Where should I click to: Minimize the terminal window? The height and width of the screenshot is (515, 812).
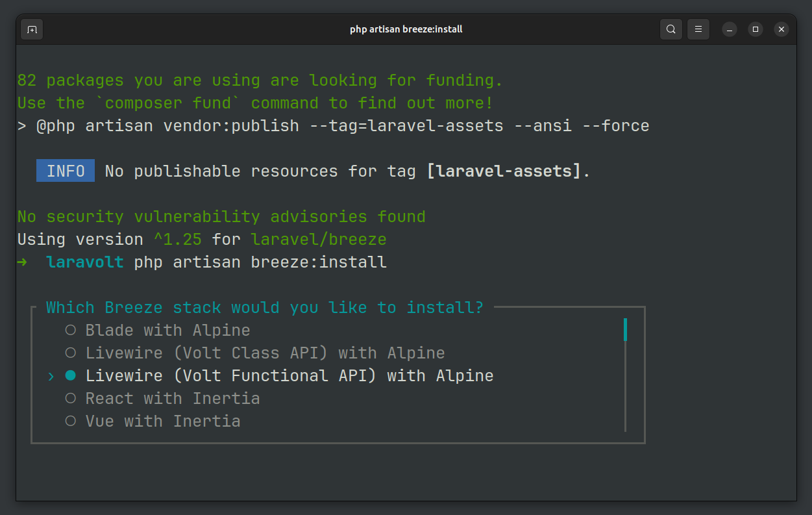(730, 29)
